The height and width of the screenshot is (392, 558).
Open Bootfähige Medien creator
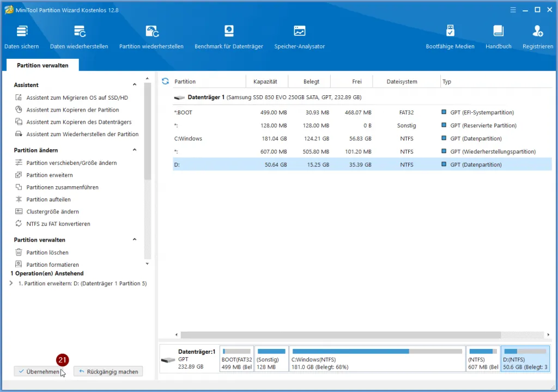450,36
